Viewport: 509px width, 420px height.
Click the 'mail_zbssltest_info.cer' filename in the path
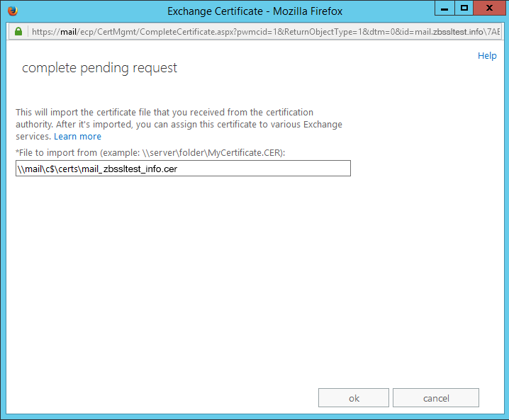click(x=139, y=169)
